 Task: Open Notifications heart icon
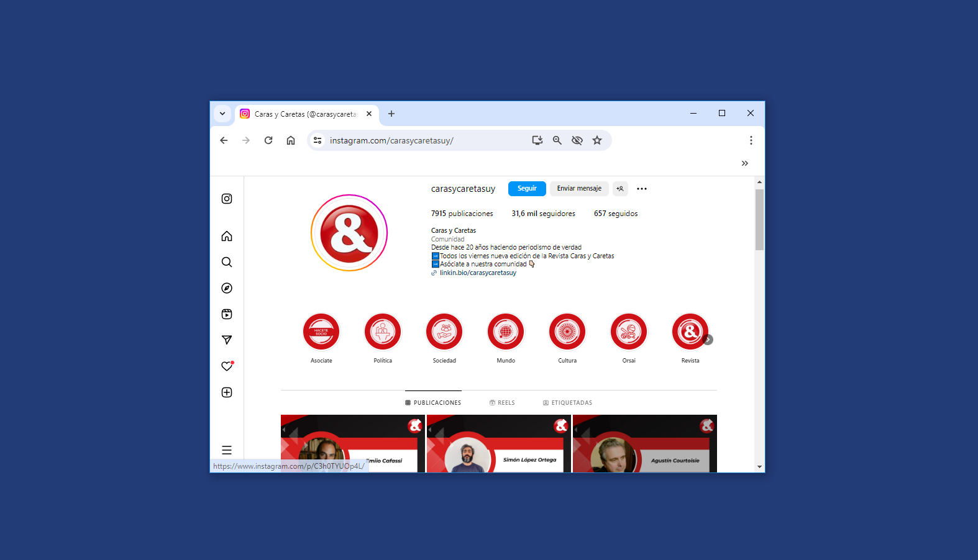pyautogui.click(x=227, y=366)
